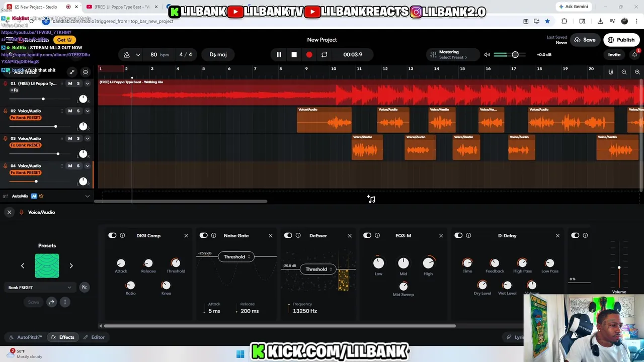Add Fx to track 01
Viewport: 644px width, 362px height.
tap(15, 90)
